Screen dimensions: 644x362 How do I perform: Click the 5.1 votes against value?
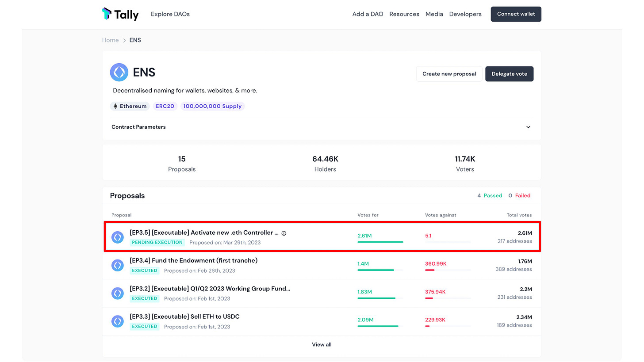coord(428,236)
